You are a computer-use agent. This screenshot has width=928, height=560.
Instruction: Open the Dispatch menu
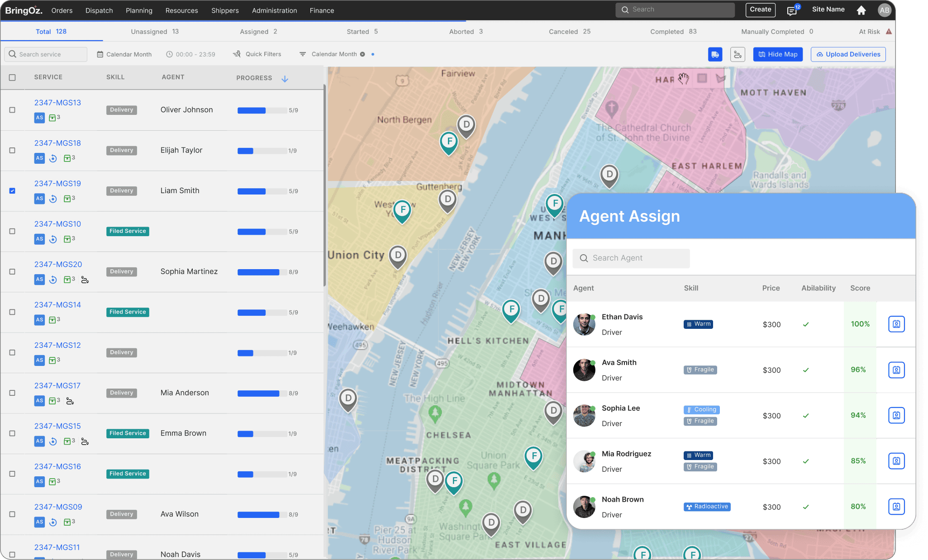point(99,10)
